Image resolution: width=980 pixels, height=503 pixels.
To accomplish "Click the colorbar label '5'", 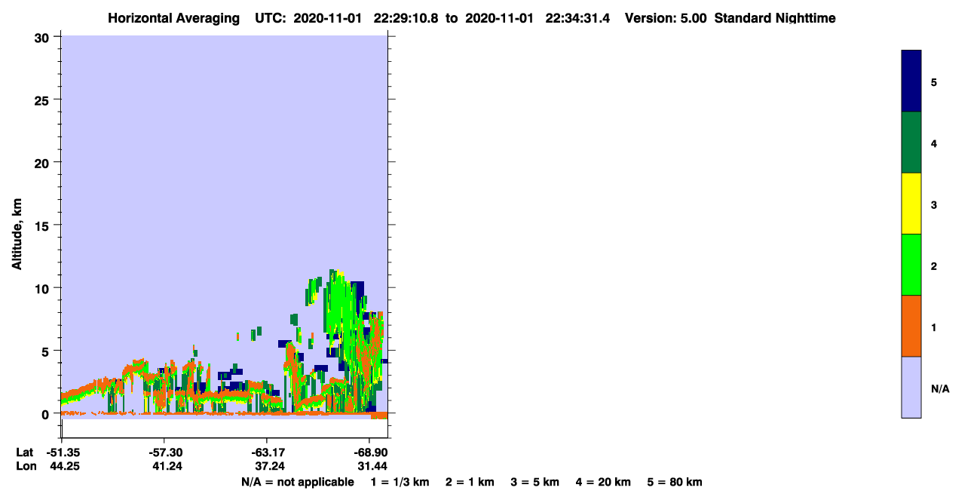I will pos(934,82).
